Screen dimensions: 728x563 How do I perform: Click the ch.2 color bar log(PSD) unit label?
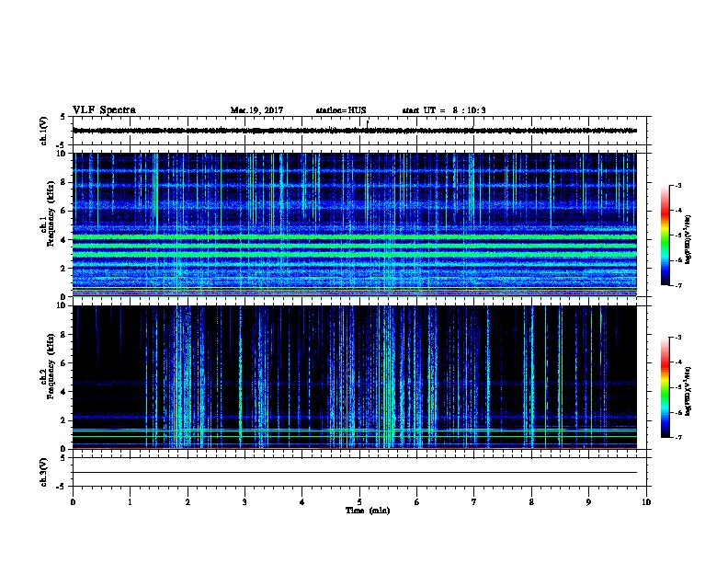point(688,391)
